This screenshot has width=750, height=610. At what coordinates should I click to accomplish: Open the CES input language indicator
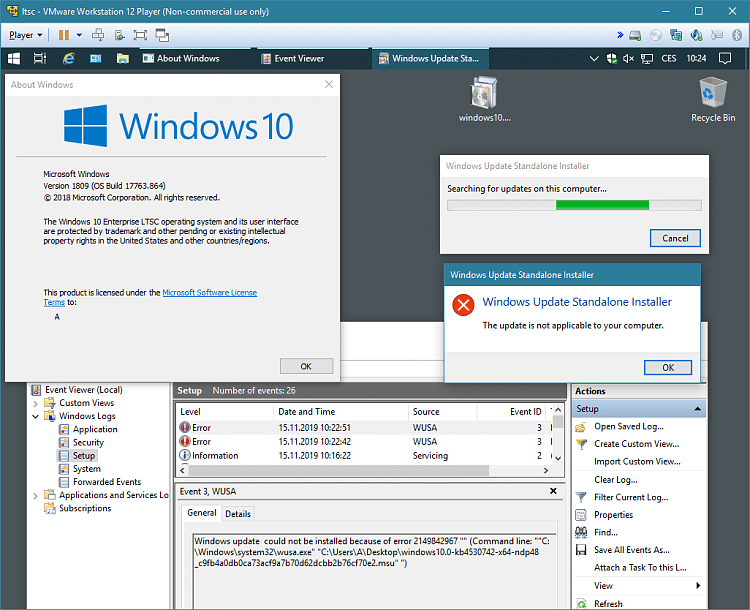click(669, 58)
